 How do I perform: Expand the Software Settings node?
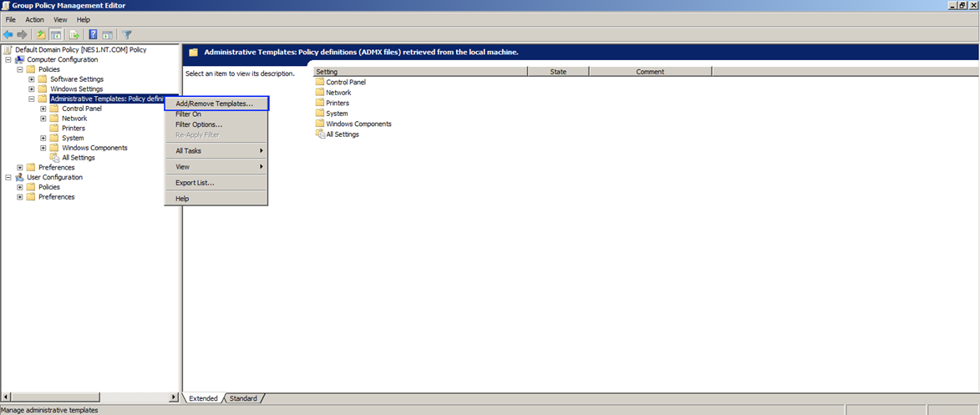(32, 79)
